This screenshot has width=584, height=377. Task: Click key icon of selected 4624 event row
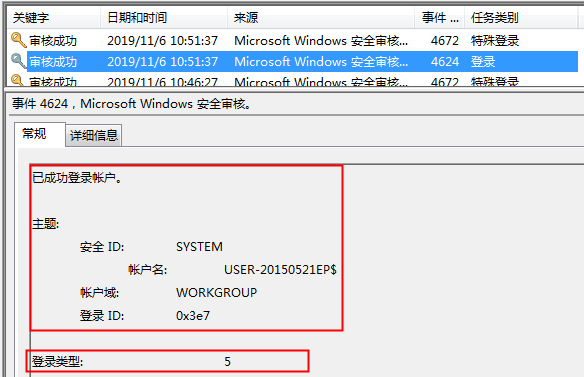point(18,60)
